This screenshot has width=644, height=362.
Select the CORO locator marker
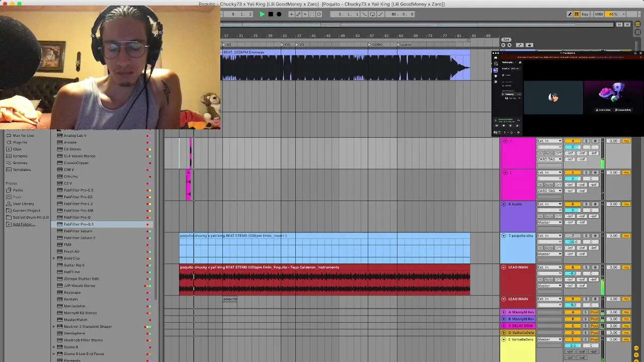[375, 45]
